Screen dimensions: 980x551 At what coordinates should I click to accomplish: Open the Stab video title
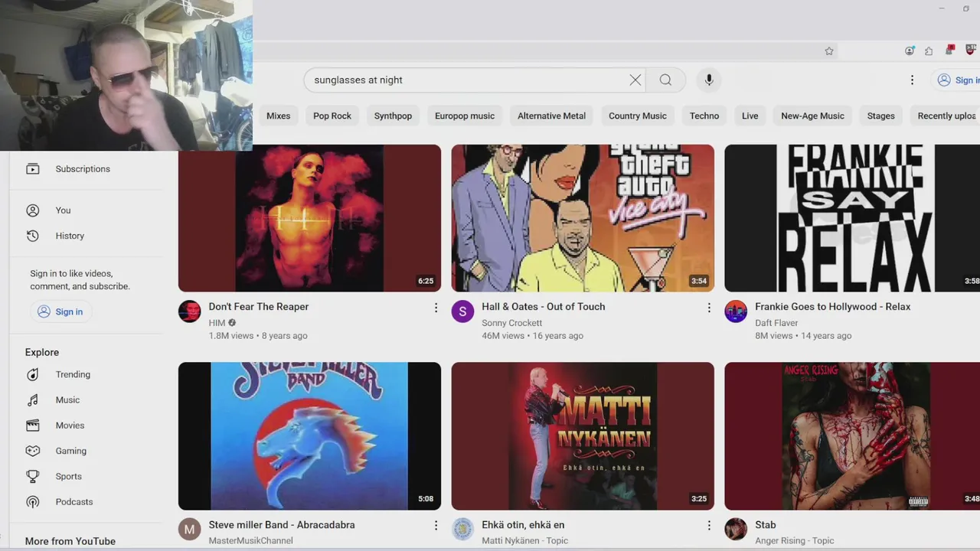766,525
